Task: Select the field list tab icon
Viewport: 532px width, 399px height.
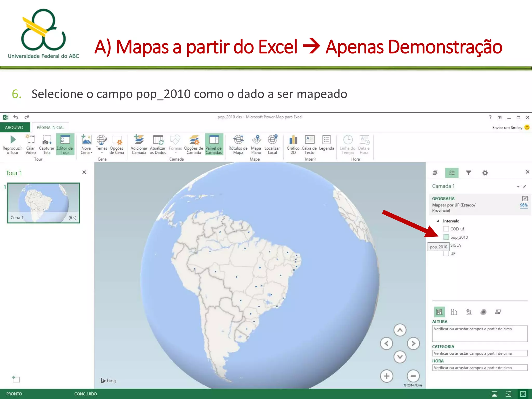Action: (452, 173)
